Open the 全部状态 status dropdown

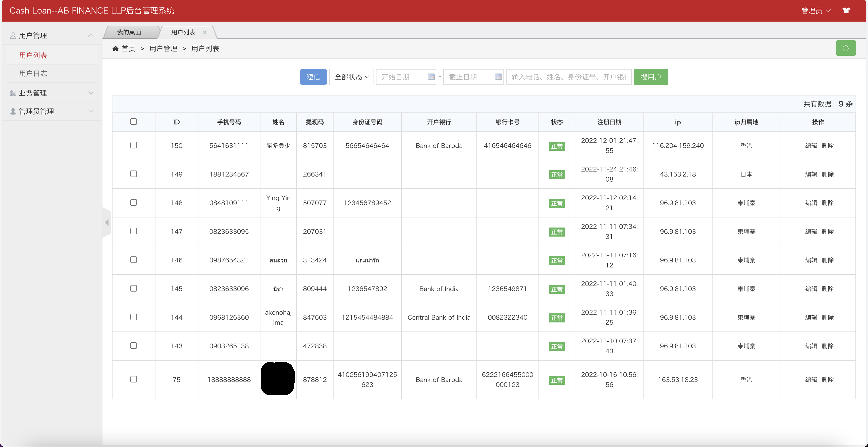coord(351,77)
